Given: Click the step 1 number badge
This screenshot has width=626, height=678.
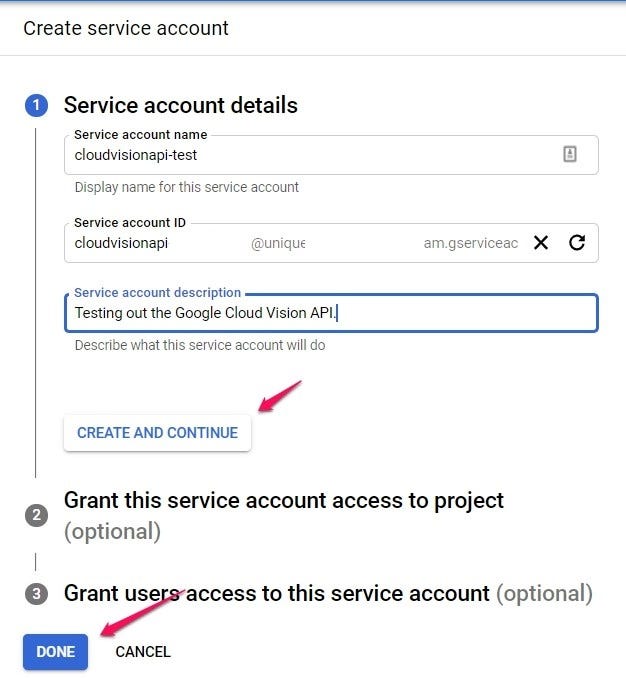Looking at the screenshot, I should pyautogui.click(x=36, y=106).
